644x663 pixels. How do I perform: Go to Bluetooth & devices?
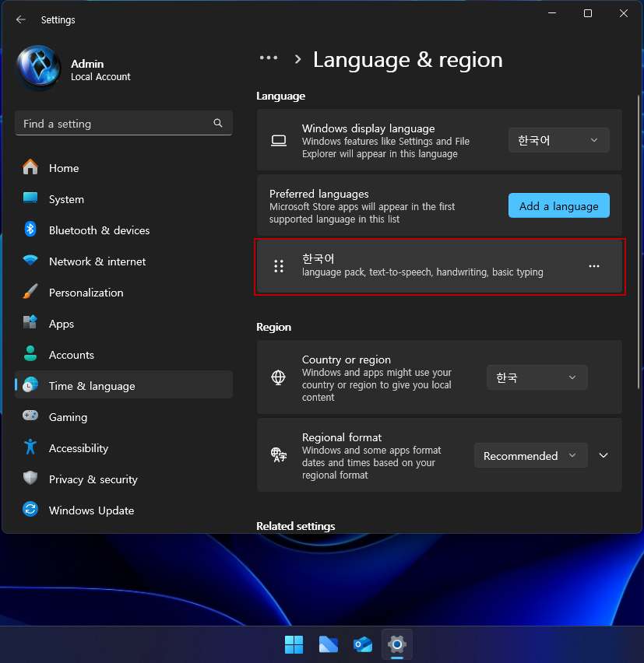[x=124, y=230]
